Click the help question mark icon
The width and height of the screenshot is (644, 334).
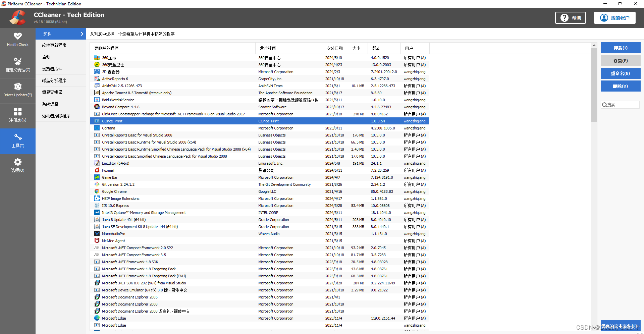[x=565, y=18]
